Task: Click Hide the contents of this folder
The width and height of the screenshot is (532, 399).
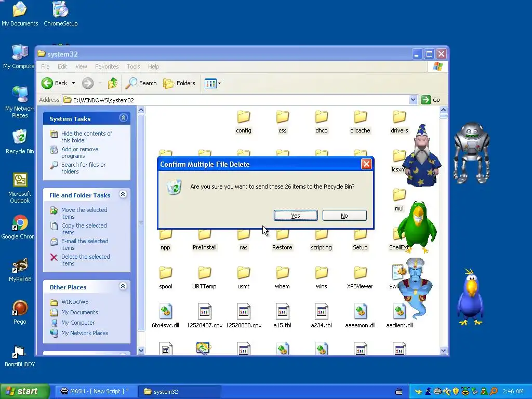Action: 87,137
